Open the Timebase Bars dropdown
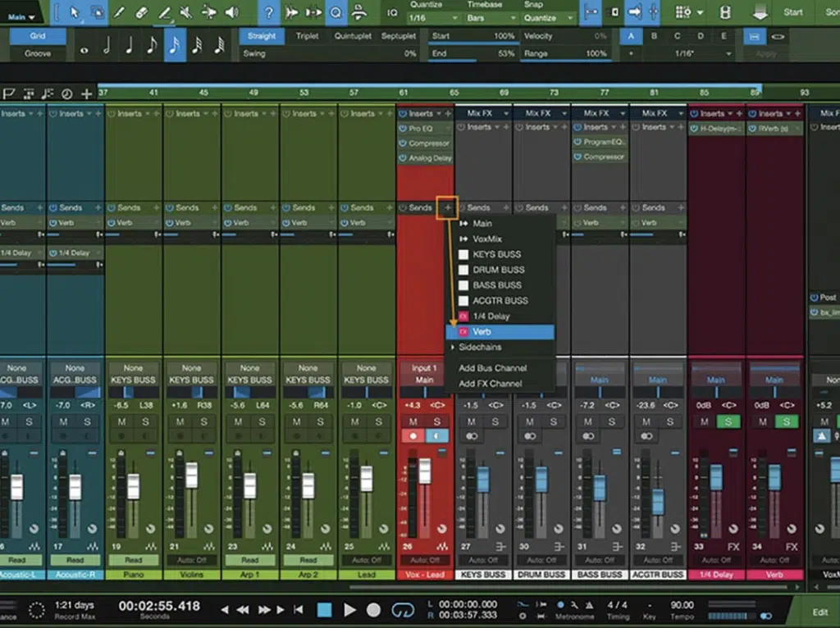Viewport: 840px width, 628px height. [x=491, y=18]
